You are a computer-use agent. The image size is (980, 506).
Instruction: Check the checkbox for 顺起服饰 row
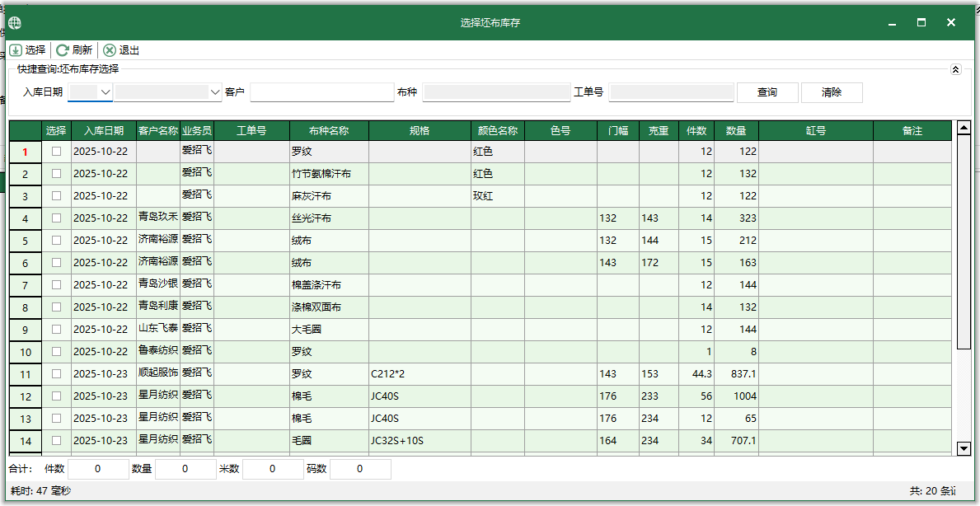pyautogui.click(x=54, y=373)
